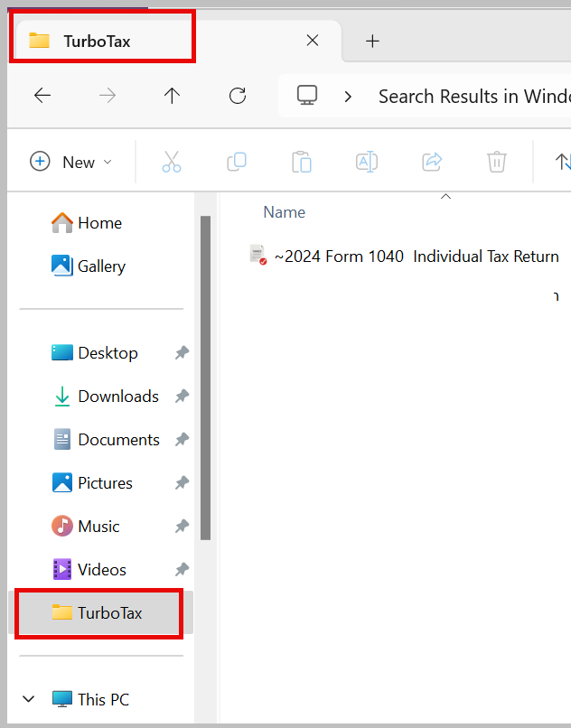
Task: Click the Rename icon in toolbar
Action: pos(367,162)
